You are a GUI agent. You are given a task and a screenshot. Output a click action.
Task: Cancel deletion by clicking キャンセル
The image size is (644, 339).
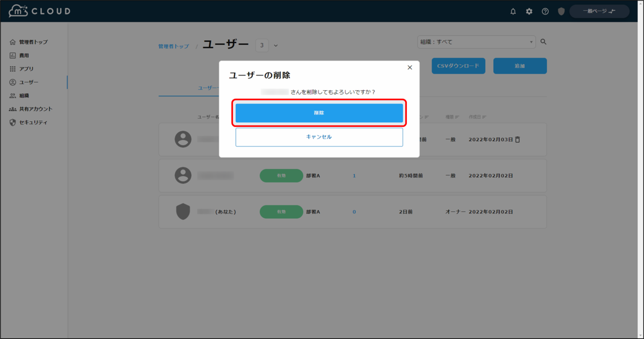point(319,137)
